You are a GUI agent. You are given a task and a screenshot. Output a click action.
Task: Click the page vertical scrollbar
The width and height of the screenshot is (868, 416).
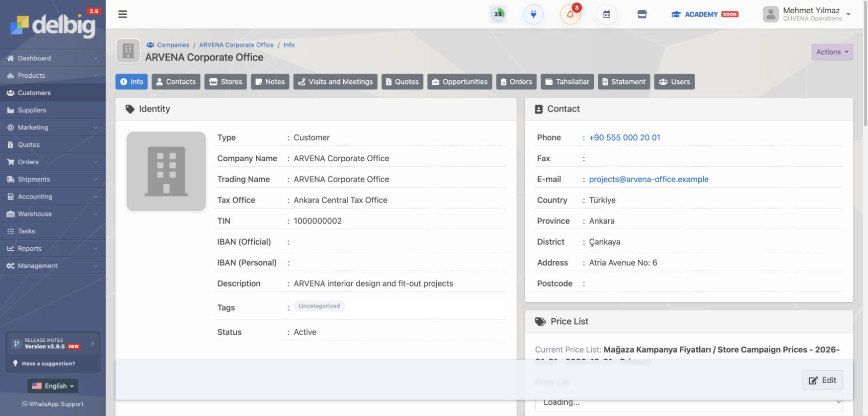coord(865,64)
